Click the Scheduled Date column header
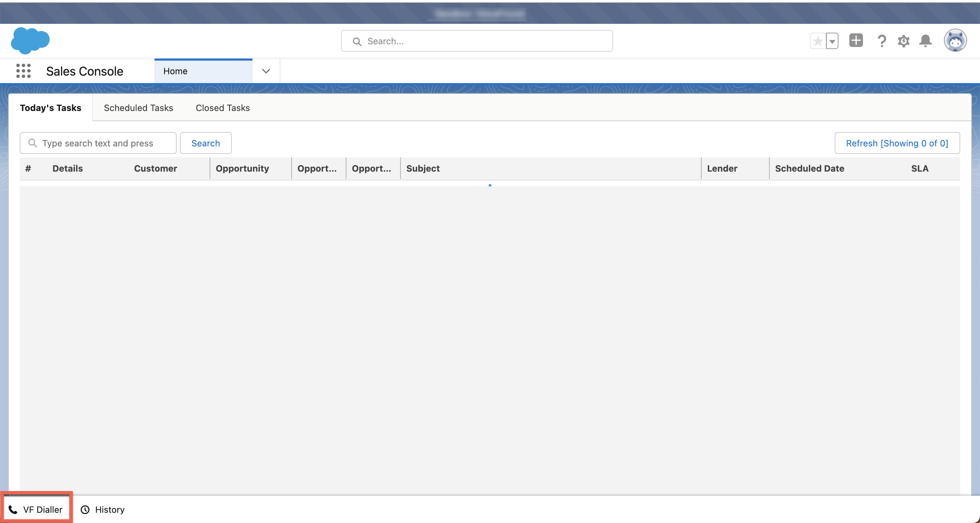Screen dimensions: 980x523 809,168
